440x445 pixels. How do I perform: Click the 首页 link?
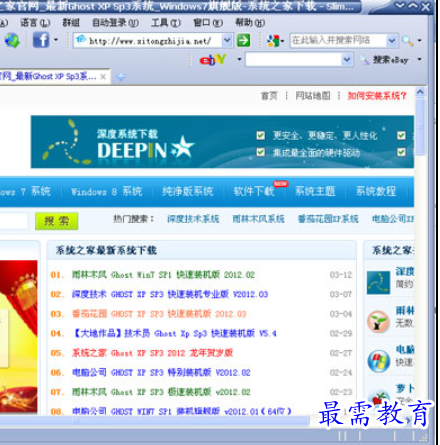[269, 96]
